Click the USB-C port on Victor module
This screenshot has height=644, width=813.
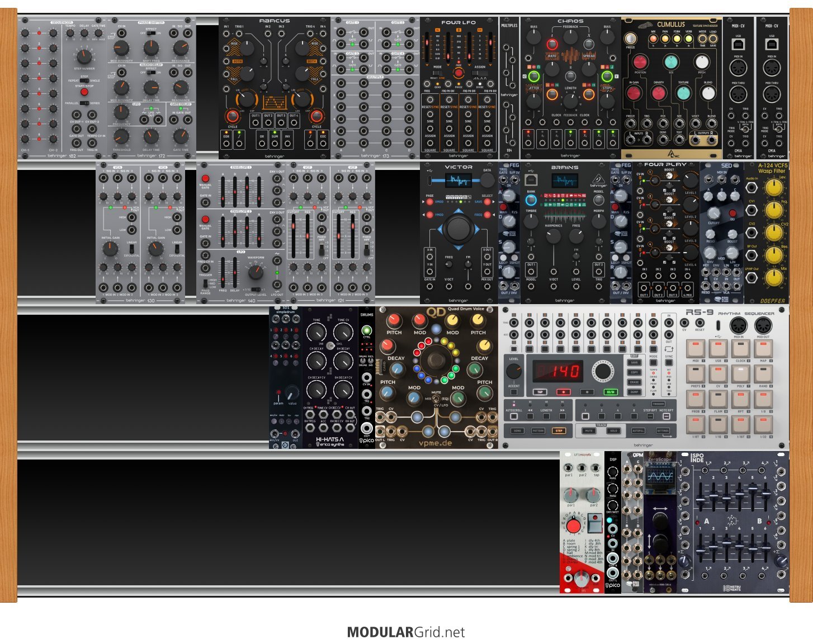pyautogui.click(x=429, y=181)
